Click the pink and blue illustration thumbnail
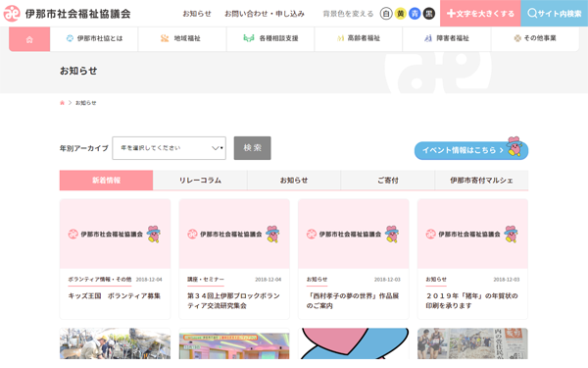This screenshot has width=588, height=368. pos(354,343)
